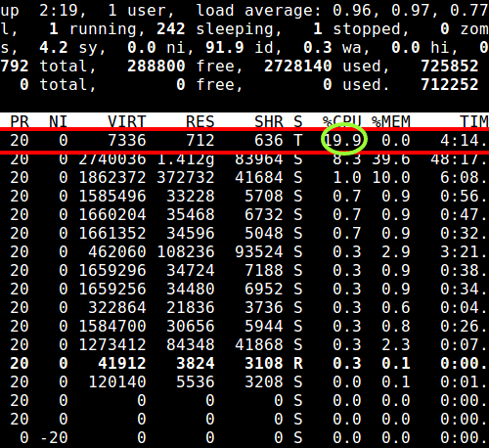Viewport: 489px width, 448px height.
Task: Click the NI column header
Action: point(59,121)
